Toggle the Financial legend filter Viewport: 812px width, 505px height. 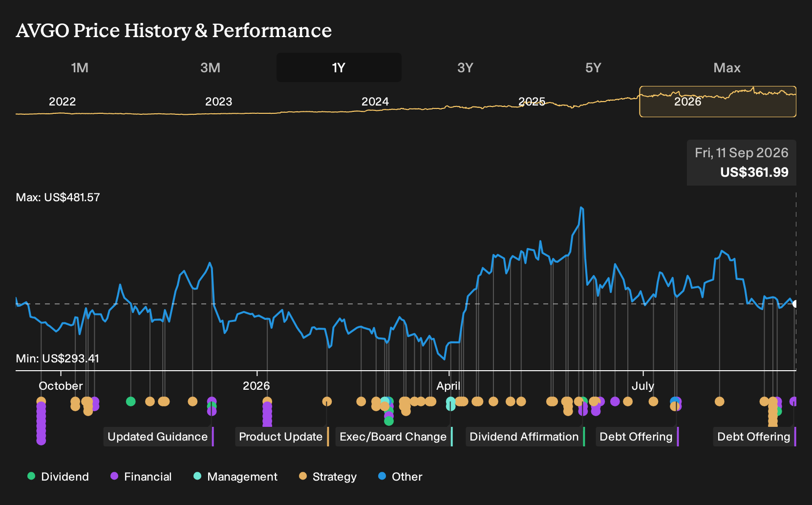point(141,477)
